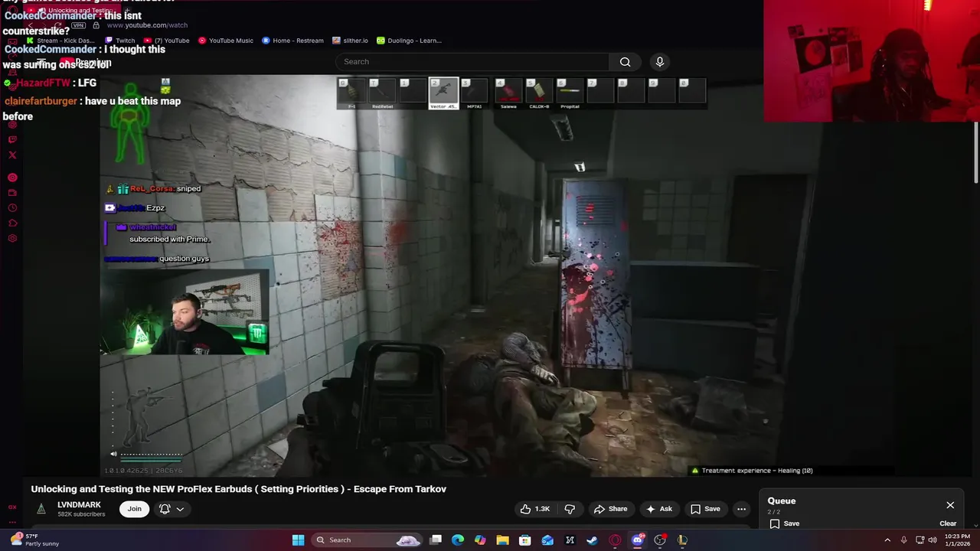The width and height of the screenshot is (980, 551).
Task: Click the Share button below the video
Action: (x=610, y=509)
